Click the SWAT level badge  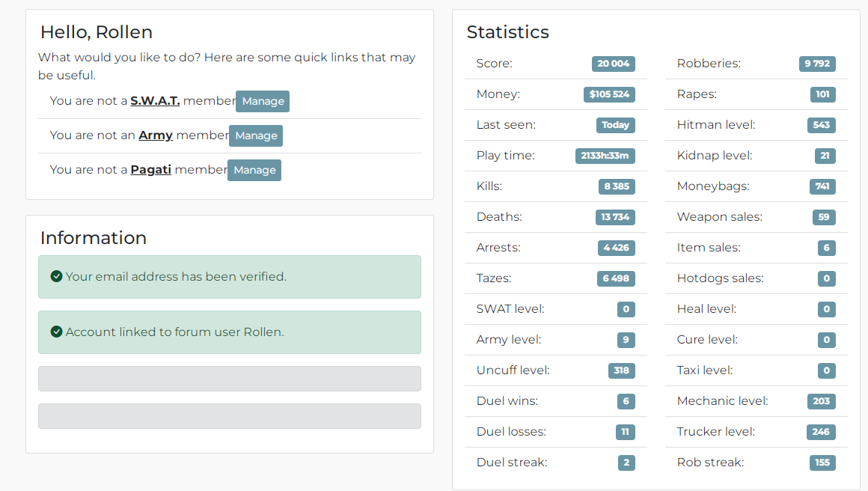point(626,309)
